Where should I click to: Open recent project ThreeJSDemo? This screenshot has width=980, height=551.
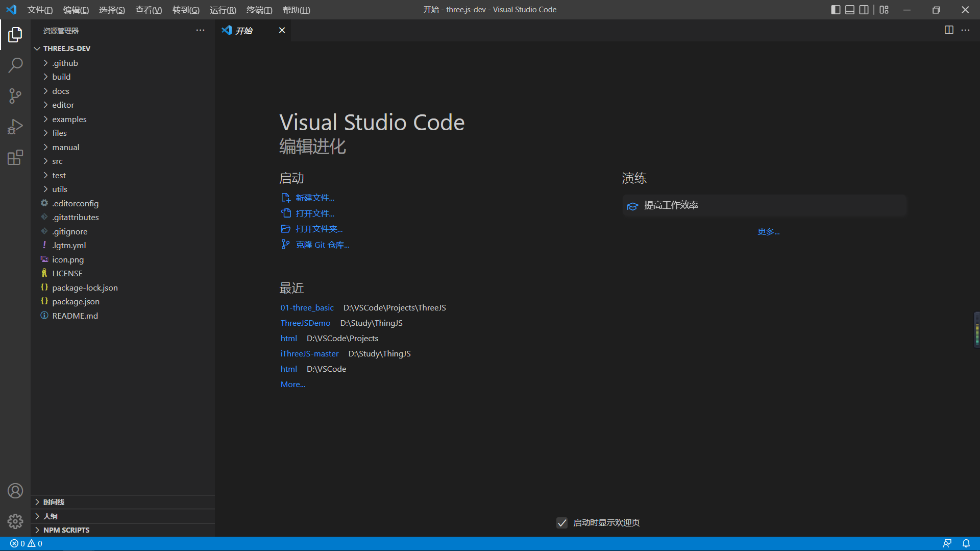(305, 323)
